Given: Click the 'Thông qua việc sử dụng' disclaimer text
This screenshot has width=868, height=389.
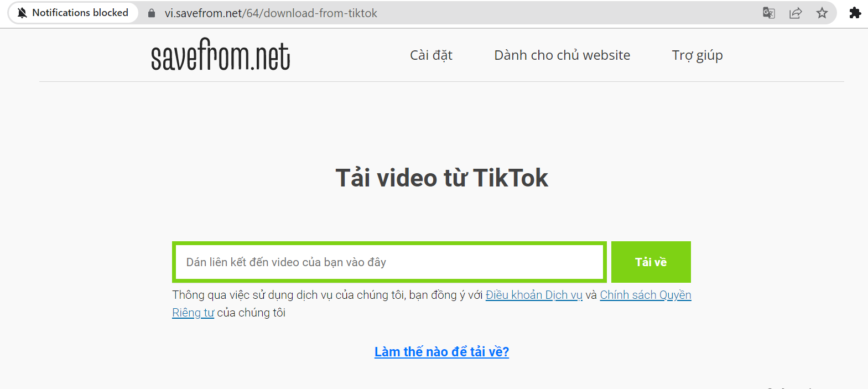Looking at the screenshot, I should coord(328,295).
